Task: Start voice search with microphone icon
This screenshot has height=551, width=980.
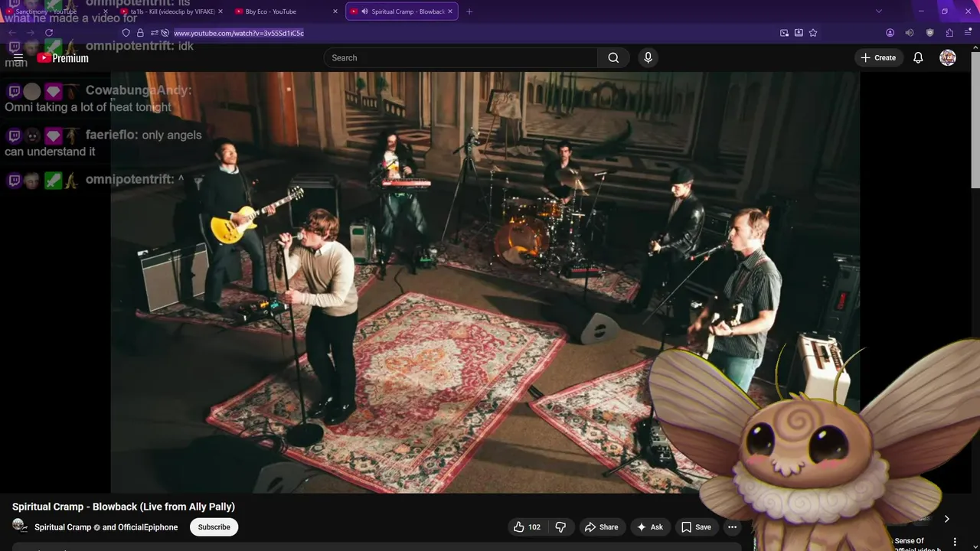Action: pyautogui.click(x=648, y=57)
